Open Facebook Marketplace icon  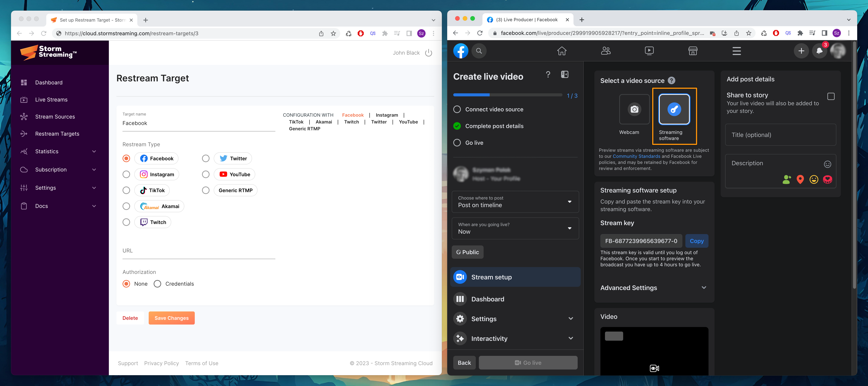click(693, 51)
